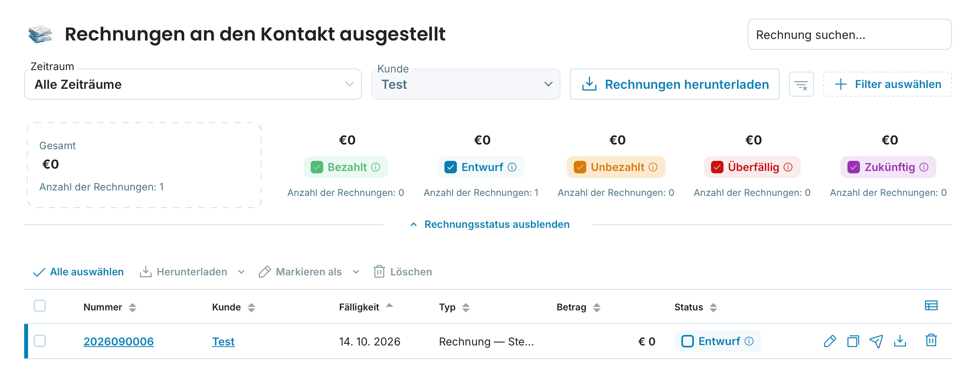The height and width of the screenshot is (377, 980).
Task: Click the Rechnung suchen search field
Action: coord(849,34)
